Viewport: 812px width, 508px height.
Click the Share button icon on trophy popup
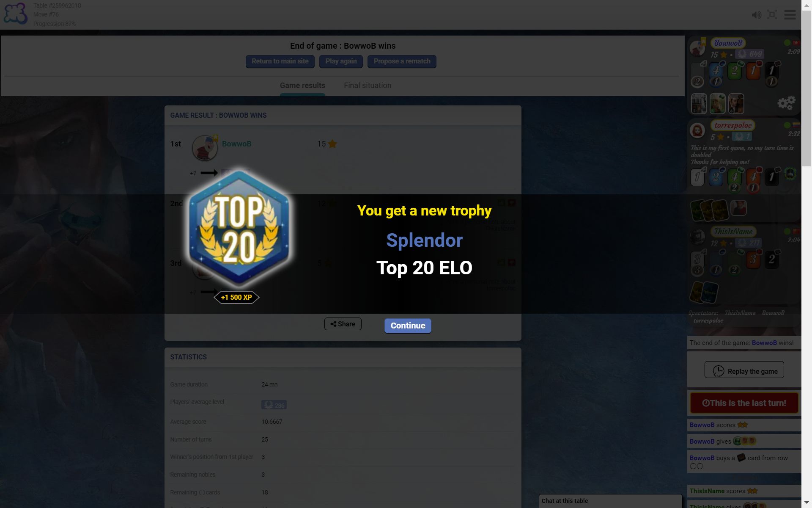(334, 324)
